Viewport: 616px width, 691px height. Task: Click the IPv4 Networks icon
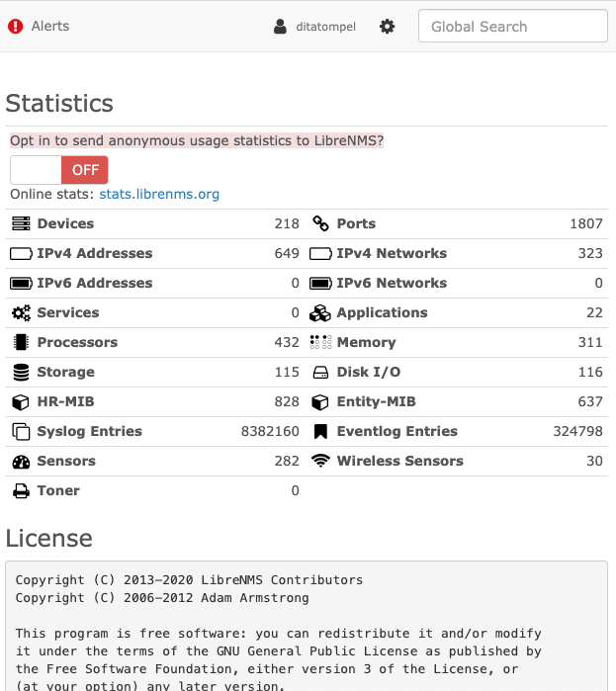[320, 253]
